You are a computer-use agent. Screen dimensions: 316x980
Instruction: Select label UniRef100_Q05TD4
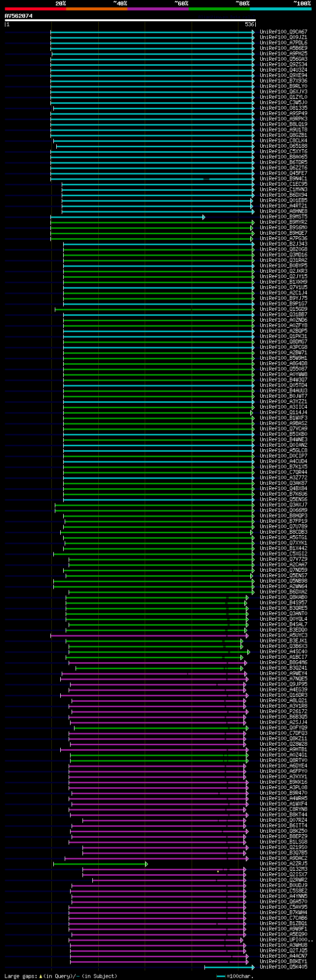283,385
